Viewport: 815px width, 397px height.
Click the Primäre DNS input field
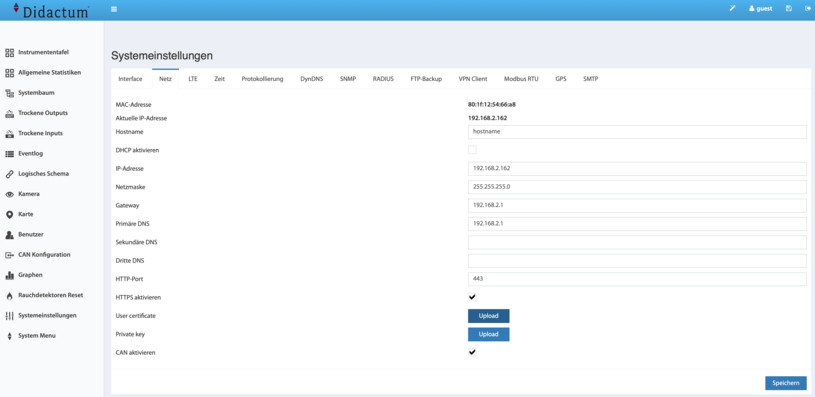pyautogui.click(x=637, y=224)
